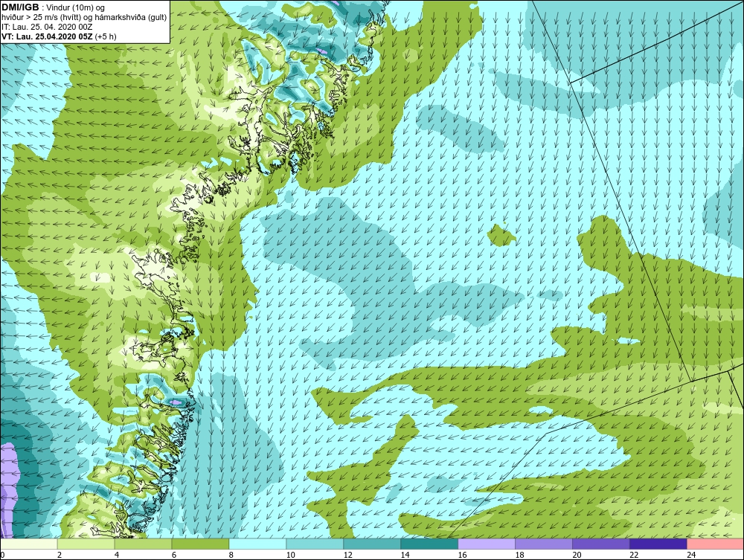Image resolution: width=744 pixels, height=560 pixels.
Task: Select the 18–20 m/s purple swatch
Action: click(544, 544)
